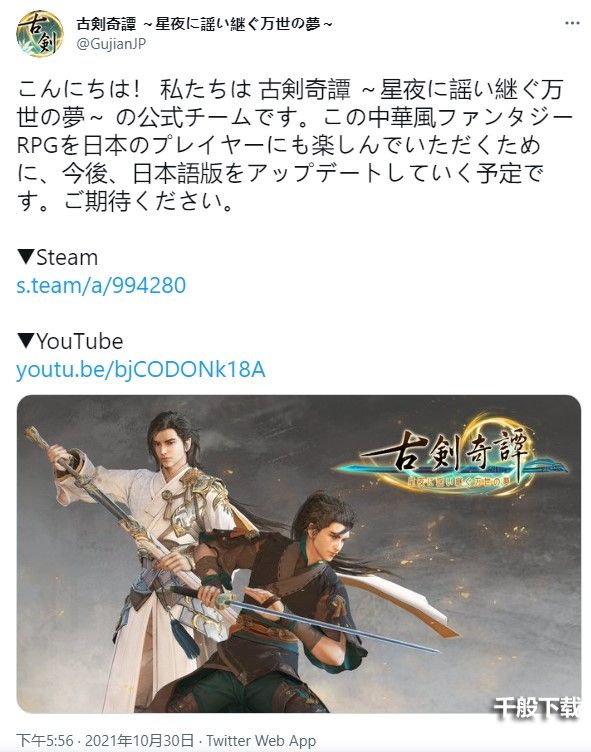
Task: Click the tweet timestamp 下午5:56
Action: [45, 740]
